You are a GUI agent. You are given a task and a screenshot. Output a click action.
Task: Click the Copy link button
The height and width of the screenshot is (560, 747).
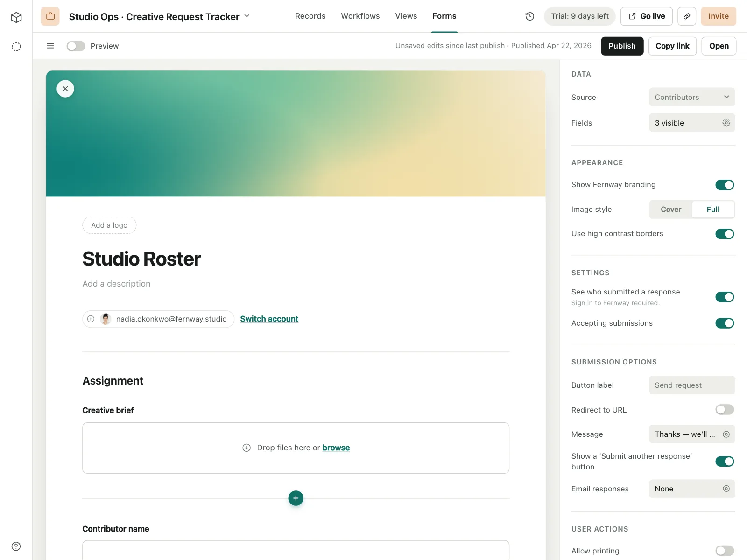pos(672,46)
